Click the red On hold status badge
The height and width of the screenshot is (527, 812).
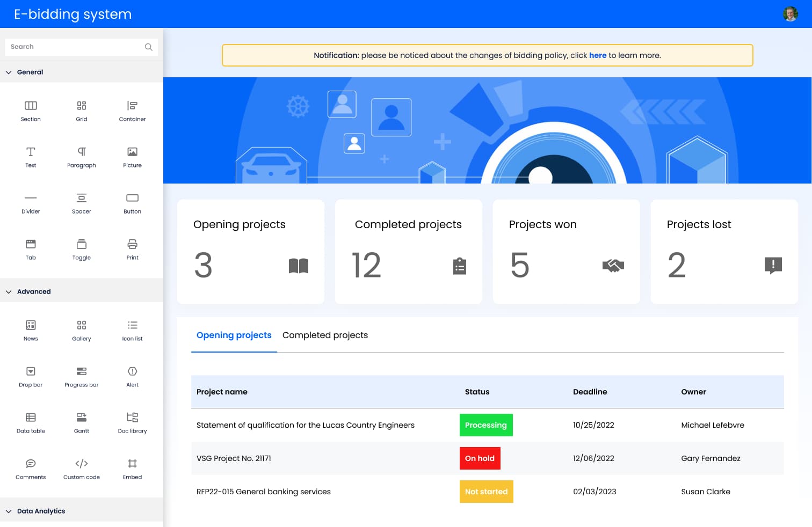pyautogui.click(x=480, y=458)
